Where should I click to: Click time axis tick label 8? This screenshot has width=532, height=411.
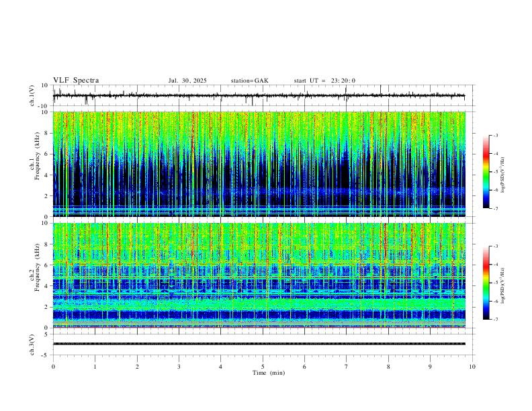point(388,367)
